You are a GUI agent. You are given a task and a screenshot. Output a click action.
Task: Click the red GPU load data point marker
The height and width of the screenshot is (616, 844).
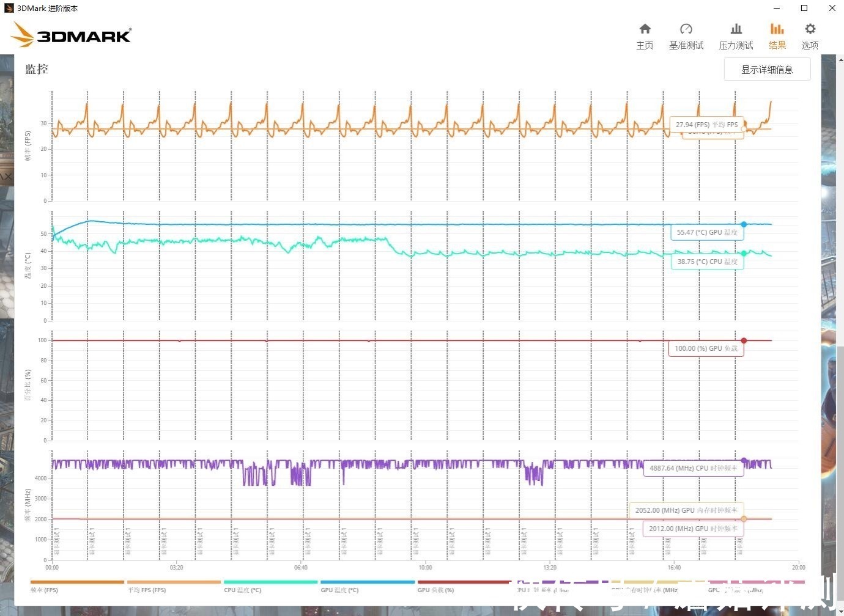[744, 340]
